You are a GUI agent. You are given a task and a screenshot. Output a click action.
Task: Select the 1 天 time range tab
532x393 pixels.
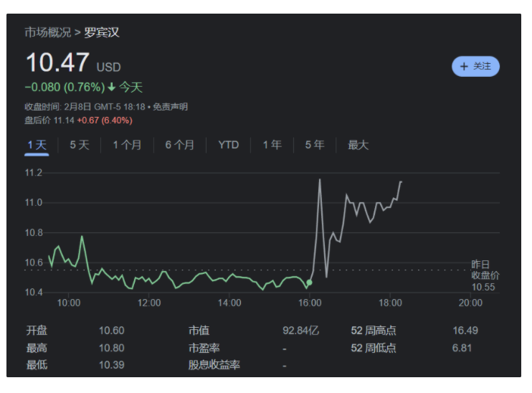point(37,145)
